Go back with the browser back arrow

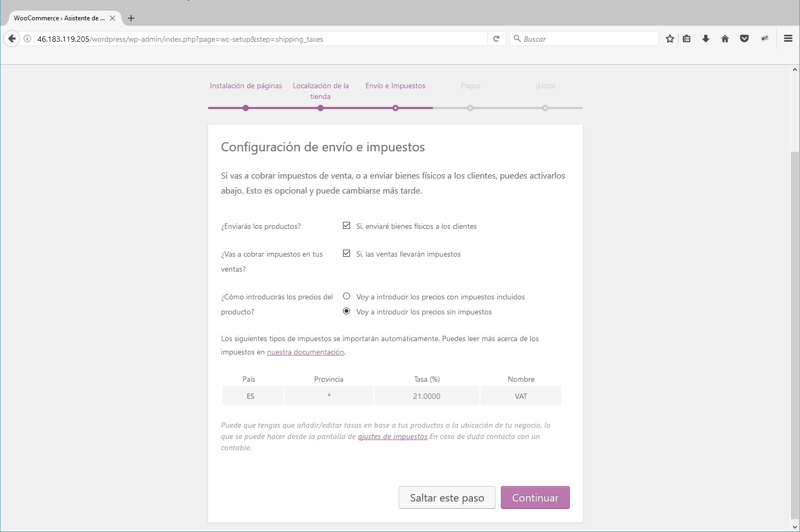click(12, 38)
